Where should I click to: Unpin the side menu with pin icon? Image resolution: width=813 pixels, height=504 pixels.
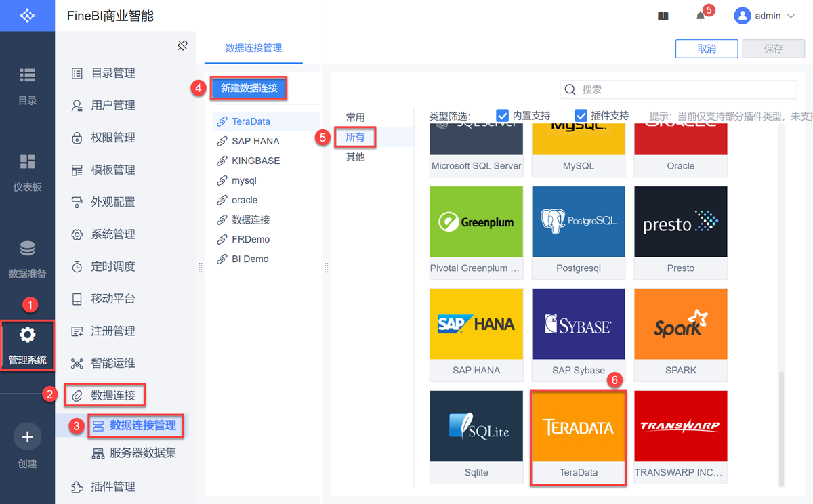(182, 45)
